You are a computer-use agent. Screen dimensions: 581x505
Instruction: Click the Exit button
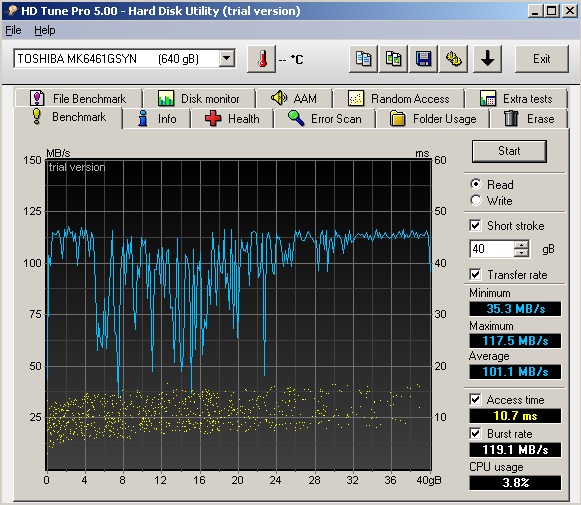(542, 59)
